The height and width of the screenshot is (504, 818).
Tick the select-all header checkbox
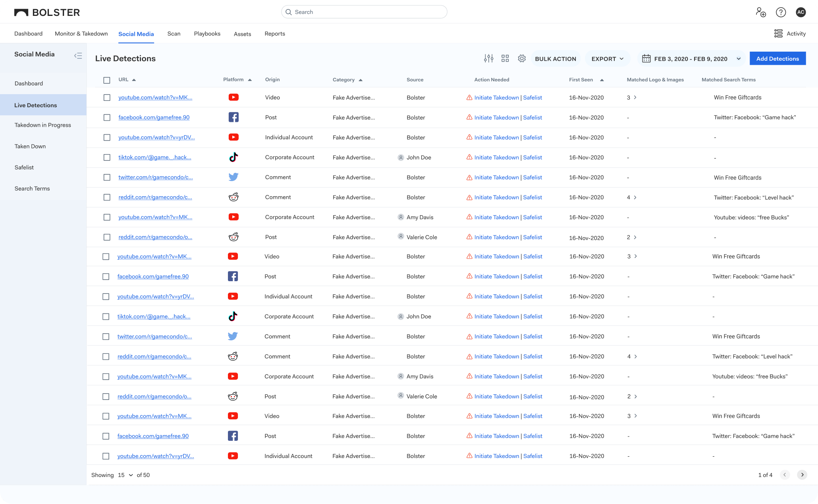coord(107,80)
